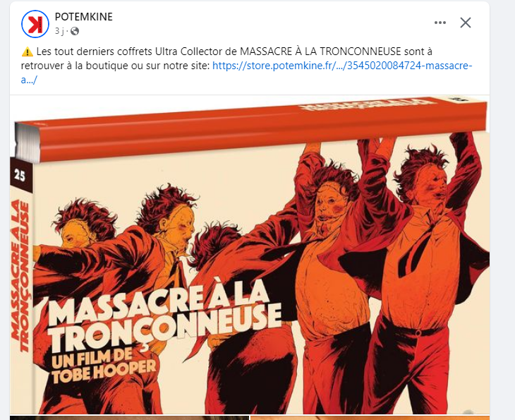Viewport: 515px width, 420px height.
Task: Open the store.potemkine.fr product link
Action: click(x=342, y=66)
